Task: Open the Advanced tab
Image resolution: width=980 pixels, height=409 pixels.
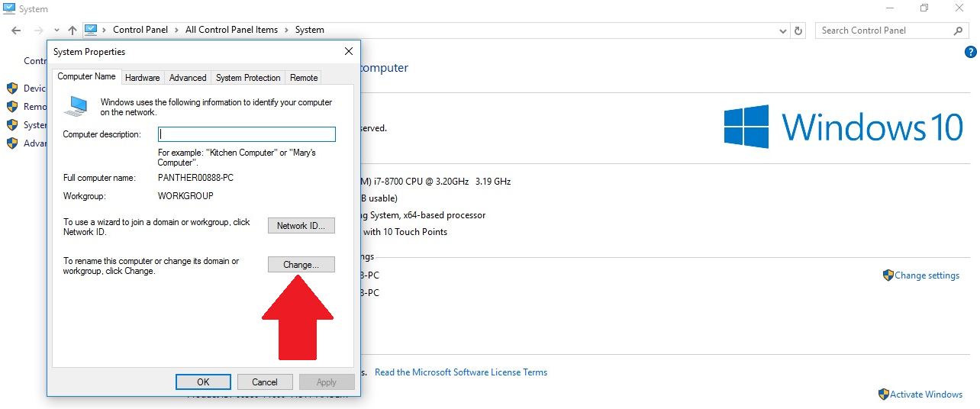Action: (188, 78)
